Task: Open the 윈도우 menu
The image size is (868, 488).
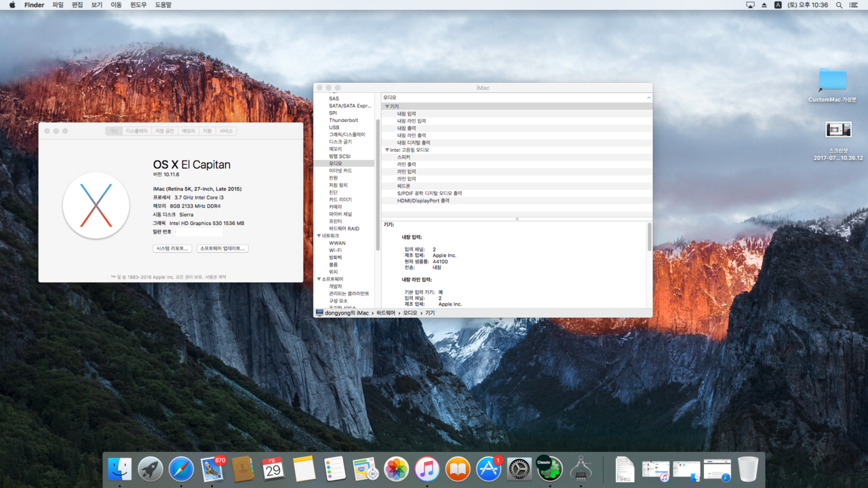Action: coord(138,5)
